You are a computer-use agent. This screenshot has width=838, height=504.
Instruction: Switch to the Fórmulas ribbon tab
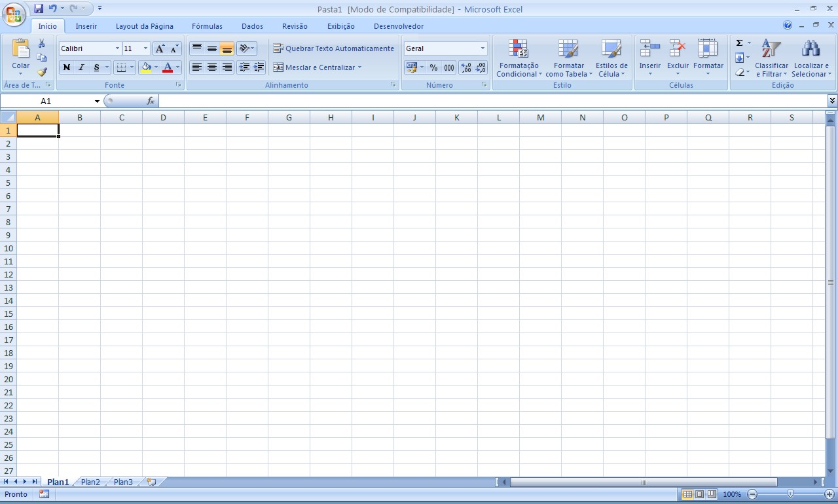(207, 26)
